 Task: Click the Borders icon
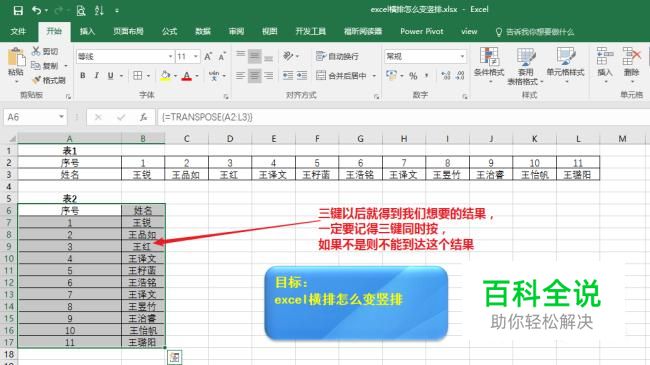(x=138, y=75)
